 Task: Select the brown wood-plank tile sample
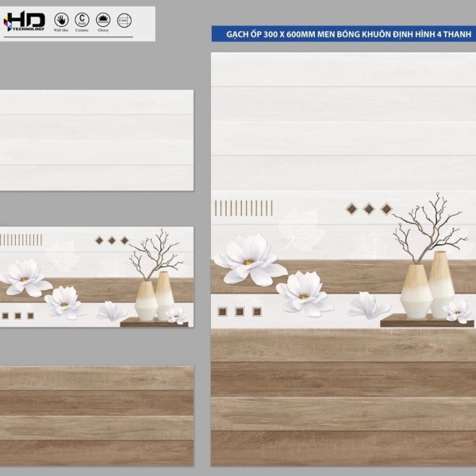[x=97, y=416]
